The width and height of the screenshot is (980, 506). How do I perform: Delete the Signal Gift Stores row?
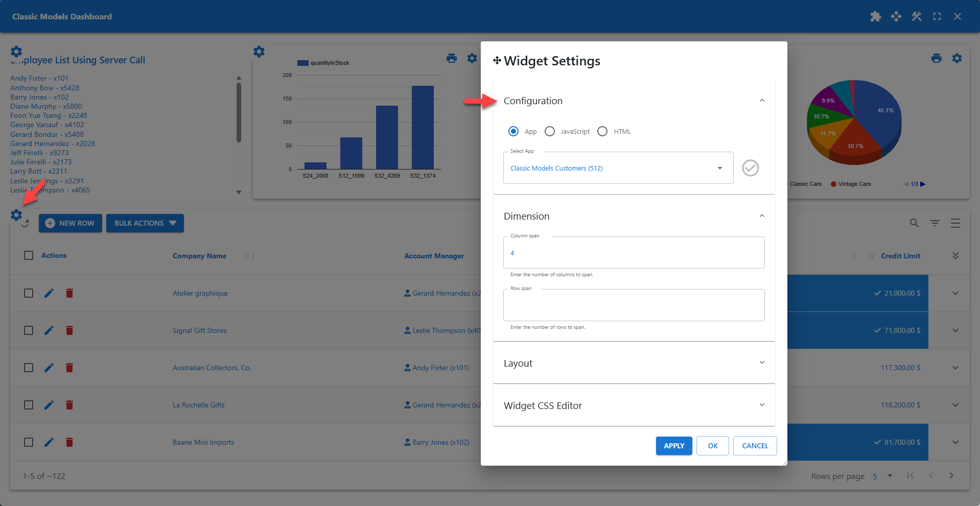coord(69,330)
